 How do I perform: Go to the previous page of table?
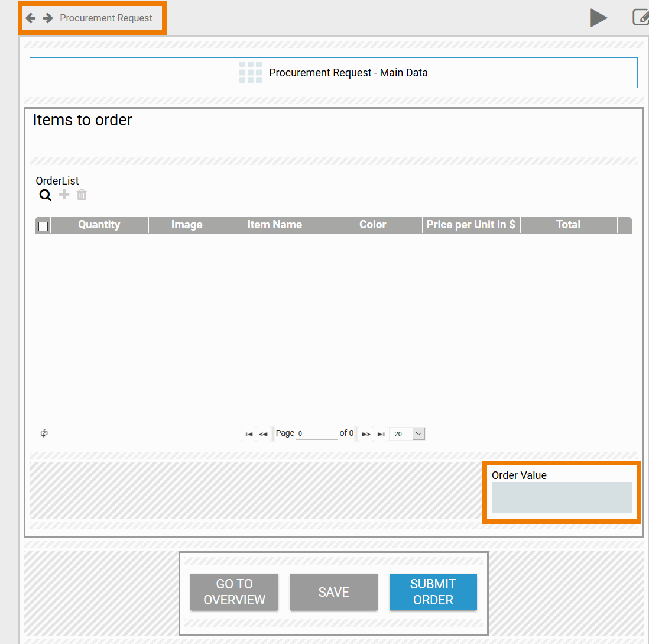pyautogui.click(x=264, y=434)
